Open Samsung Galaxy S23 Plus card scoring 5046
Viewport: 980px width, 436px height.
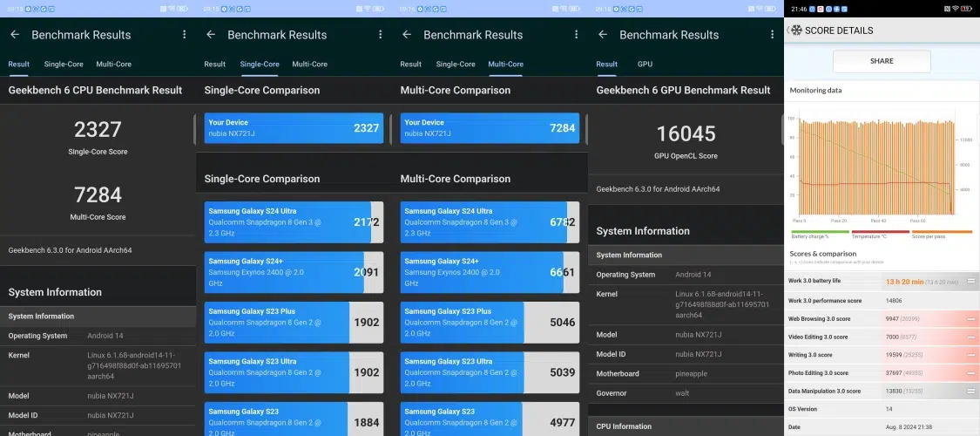point(490,322)
